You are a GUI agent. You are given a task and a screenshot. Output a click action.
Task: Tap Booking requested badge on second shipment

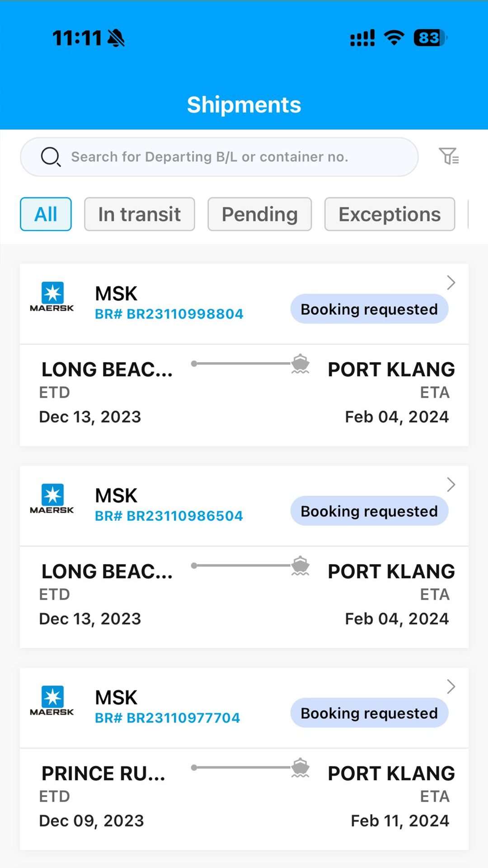[369, 511]
